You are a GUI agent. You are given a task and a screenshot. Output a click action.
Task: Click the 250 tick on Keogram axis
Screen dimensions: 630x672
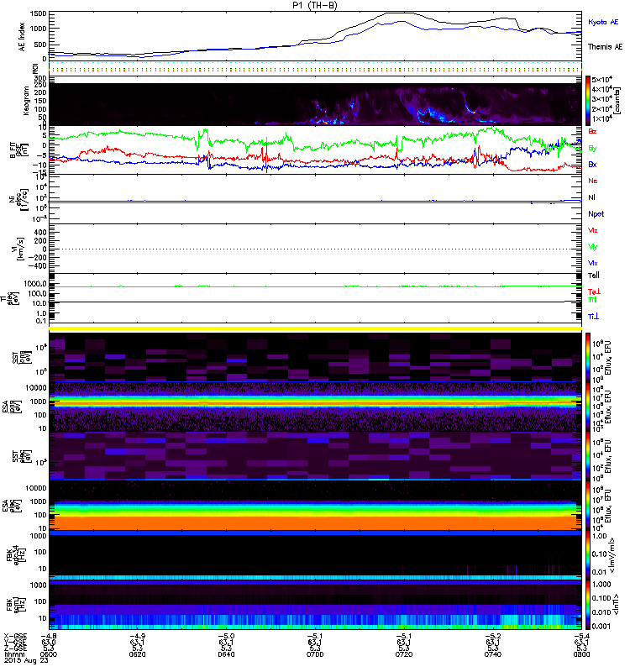coord(40,85)
